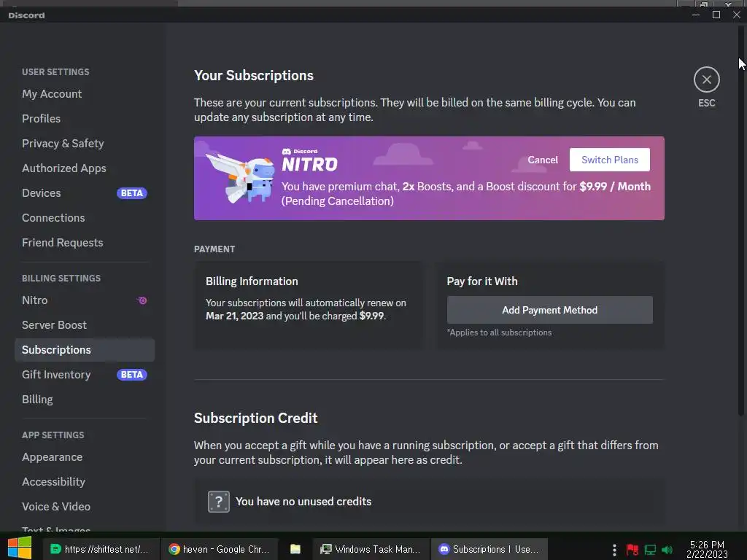Click the red flag tray icon
Image resolution: width=747 pixels, height=560 pixels.
(x=632, y=550)
